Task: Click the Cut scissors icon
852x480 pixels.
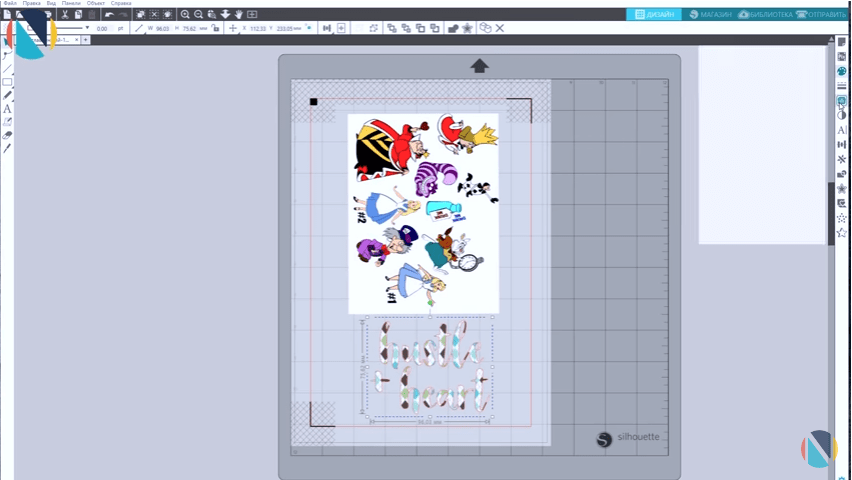Action: tap(65, 15)
